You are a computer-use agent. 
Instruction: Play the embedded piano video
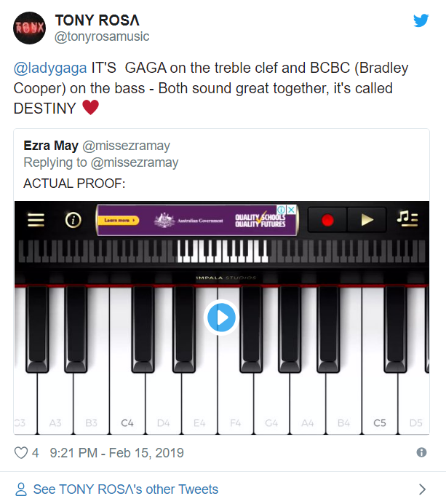221,318
